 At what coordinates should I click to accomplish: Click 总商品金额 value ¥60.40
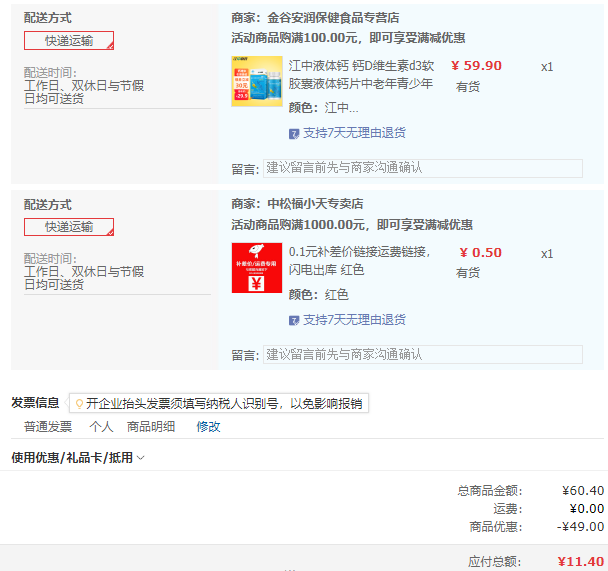pos(583,491)
